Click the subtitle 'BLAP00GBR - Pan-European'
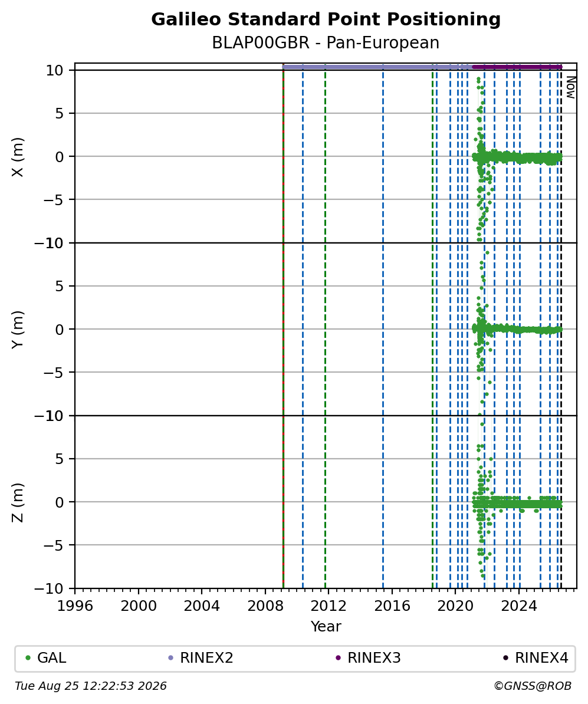588x704 pixels. (326, 43)
